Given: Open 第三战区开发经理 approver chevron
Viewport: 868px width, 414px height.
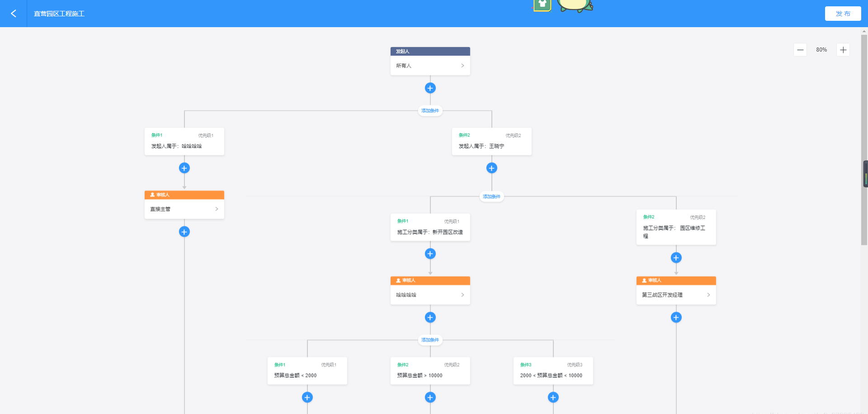Looking at the screenshot, I should pyautogui.click(x=708, y=295).
